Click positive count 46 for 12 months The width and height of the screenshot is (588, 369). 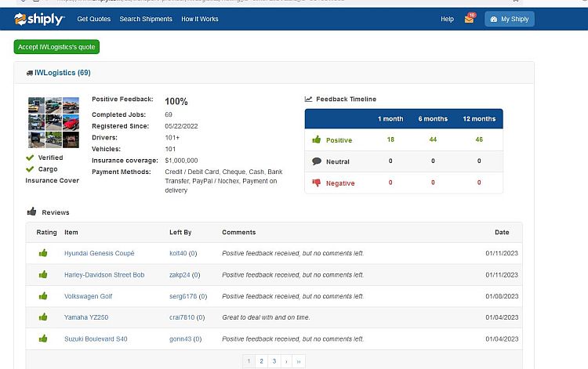[x=479, y=139]
